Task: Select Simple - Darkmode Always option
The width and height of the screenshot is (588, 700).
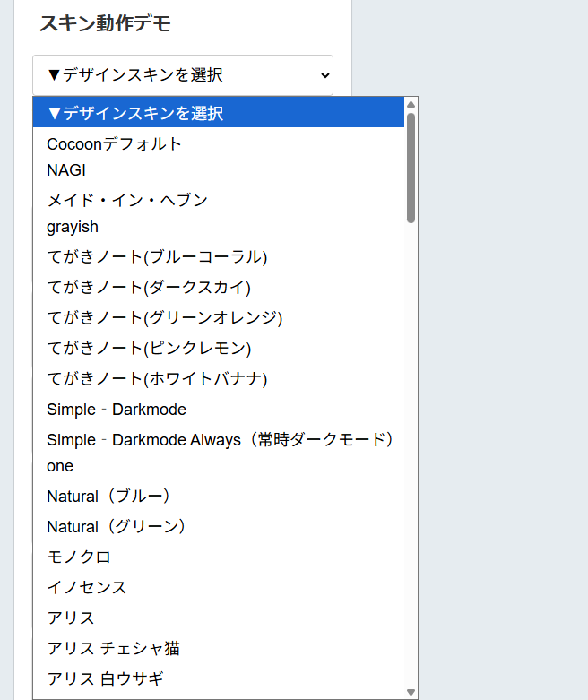Action: (x=220, y=440)
